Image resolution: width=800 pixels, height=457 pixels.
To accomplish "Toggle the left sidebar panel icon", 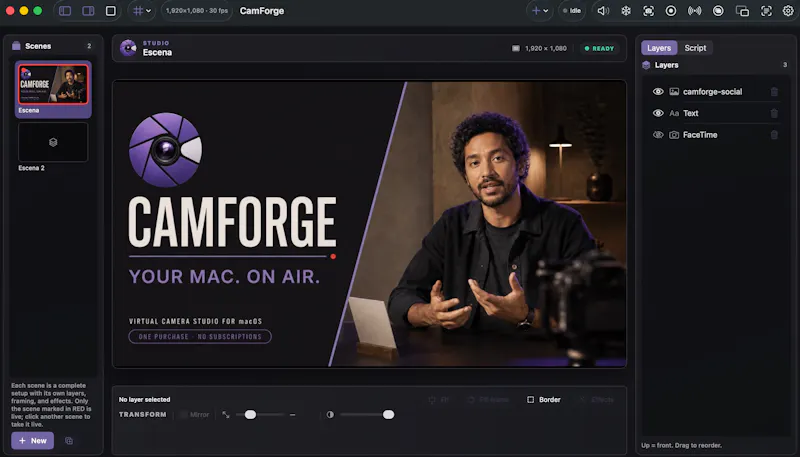I will [65, 11].
